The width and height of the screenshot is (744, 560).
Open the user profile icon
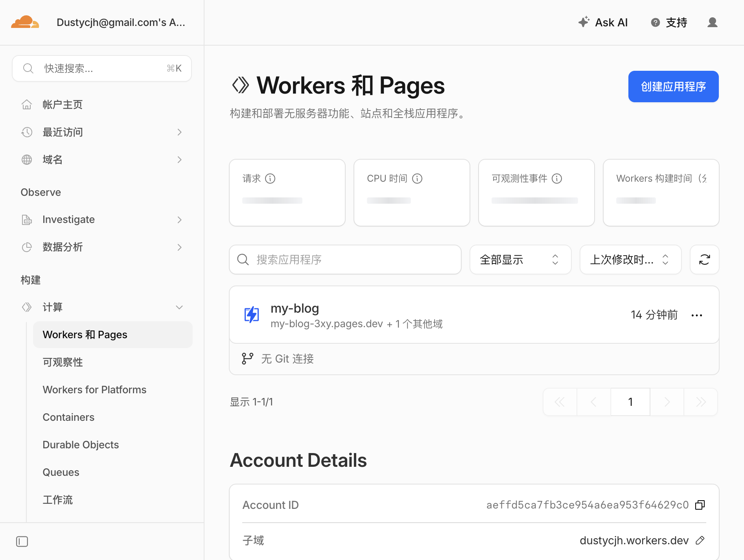(x=712, y=22)
